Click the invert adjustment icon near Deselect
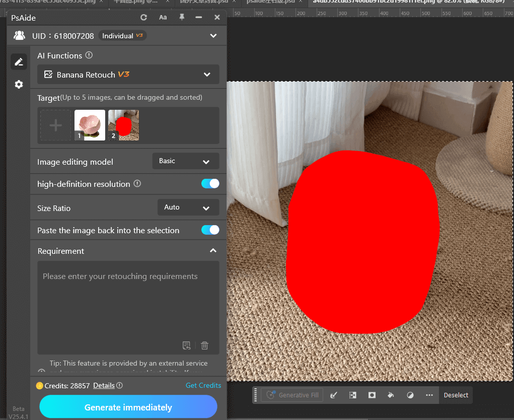 point(410,395)
